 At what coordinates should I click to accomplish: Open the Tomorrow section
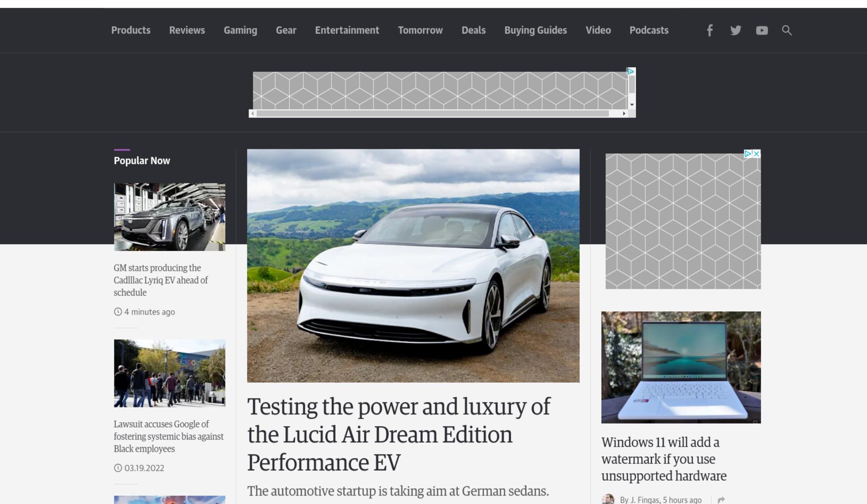tap(420, 30)
